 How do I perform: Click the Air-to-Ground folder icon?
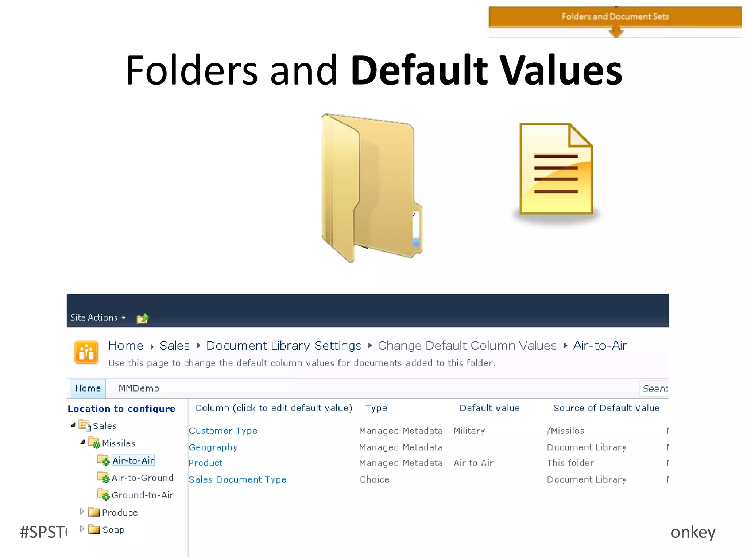[103, 477]
